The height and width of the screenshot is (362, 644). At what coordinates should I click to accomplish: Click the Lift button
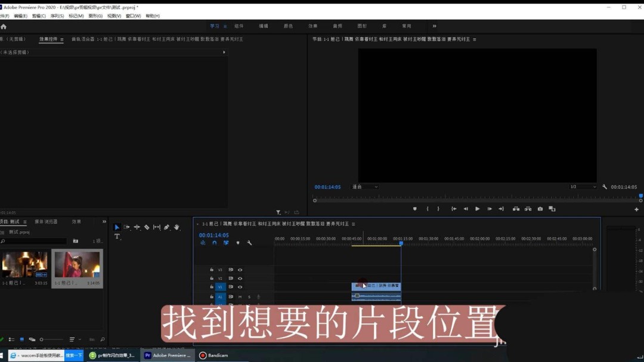[x=516, y=209]
